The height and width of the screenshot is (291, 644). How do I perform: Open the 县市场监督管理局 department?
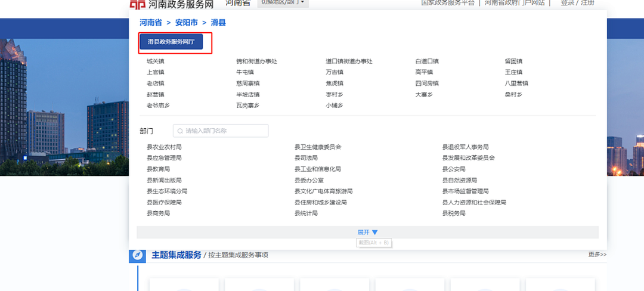465,191
